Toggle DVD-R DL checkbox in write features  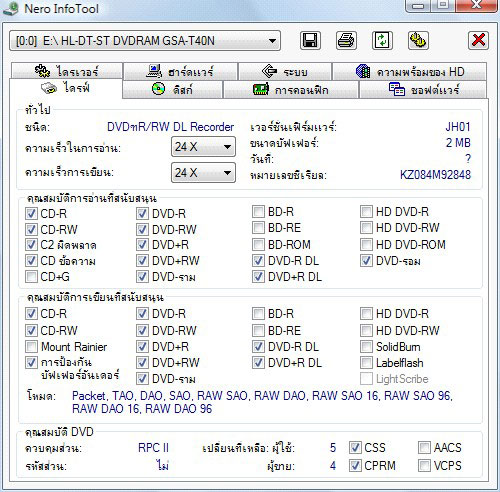pos(258,347)
